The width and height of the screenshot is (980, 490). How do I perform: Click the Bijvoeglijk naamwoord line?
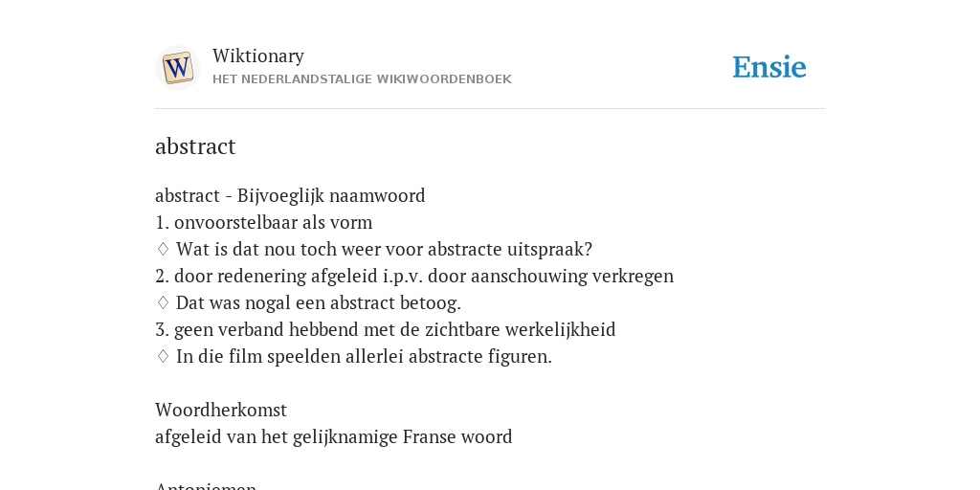pos(290,195)
